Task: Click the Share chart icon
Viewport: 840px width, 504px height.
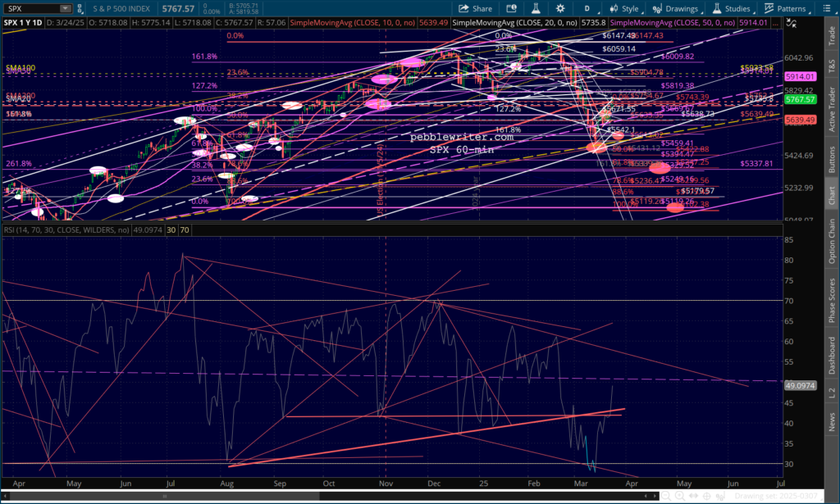Action: click(475, 8)
